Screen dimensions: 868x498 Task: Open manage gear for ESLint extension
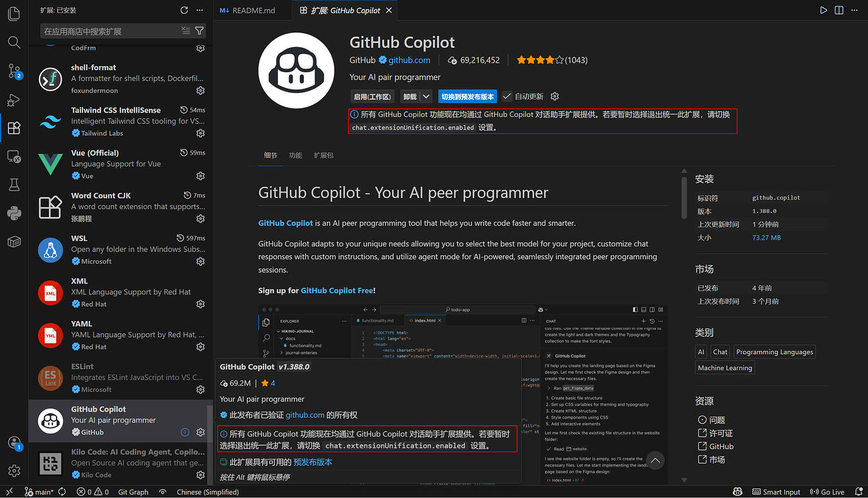tap(201, 390)
